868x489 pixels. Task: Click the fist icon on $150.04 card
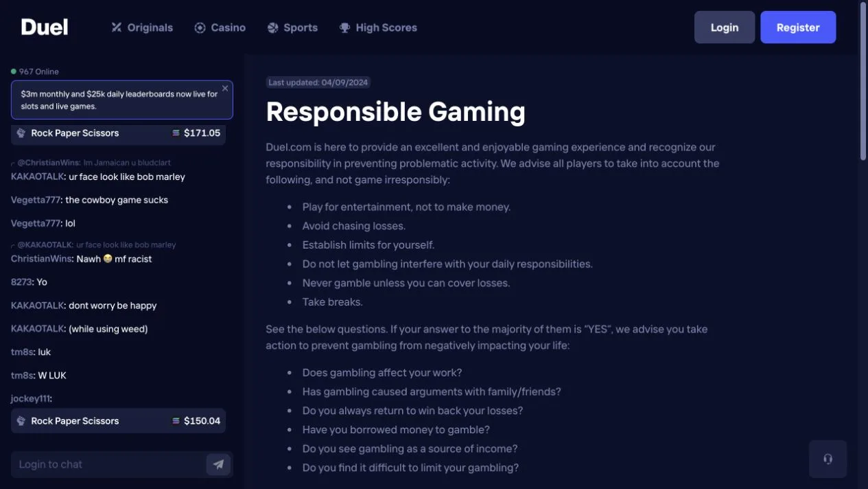(21, 421)
